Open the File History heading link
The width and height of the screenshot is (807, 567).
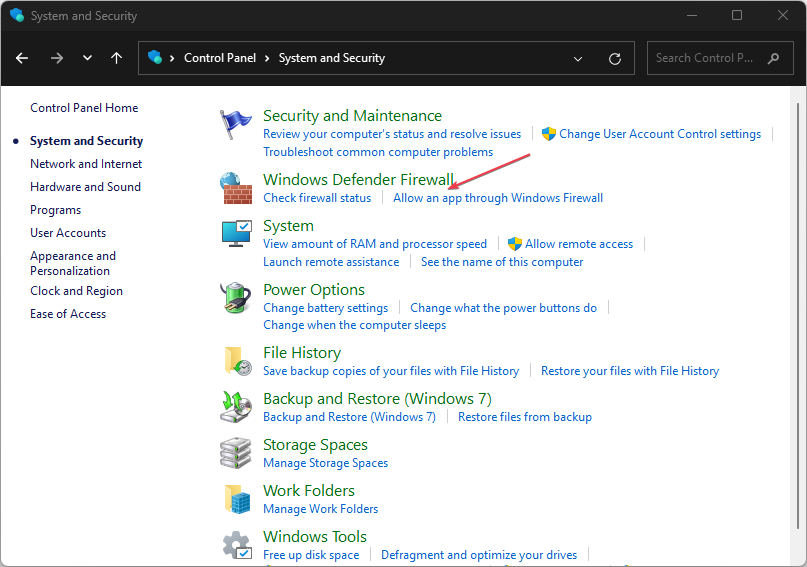302,353
